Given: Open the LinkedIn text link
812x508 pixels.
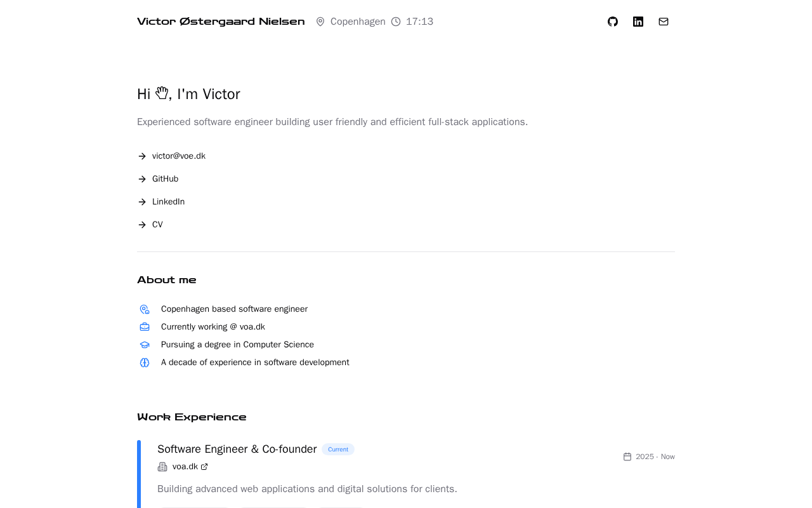Looking at the screenshot, I should tap(168, 202).
